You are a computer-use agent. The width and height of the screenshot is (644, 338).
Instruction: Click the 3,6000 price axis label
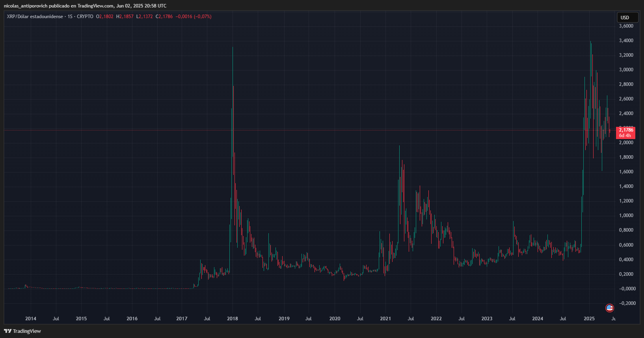click(x=626, y=26)
